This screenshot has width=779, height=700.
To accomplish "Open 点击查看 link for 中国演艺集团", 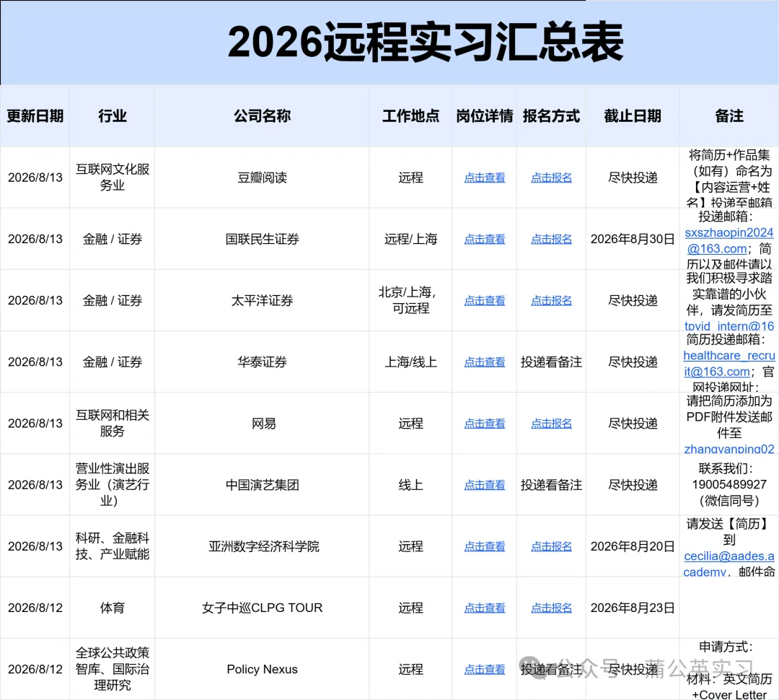I will [485, 485].
